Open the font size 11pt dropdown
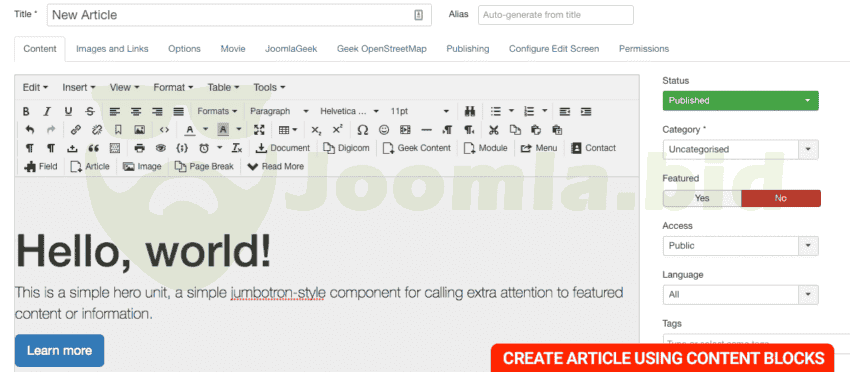Image resolution: width=850 pixels, height=372 pixels. point(420,111)
